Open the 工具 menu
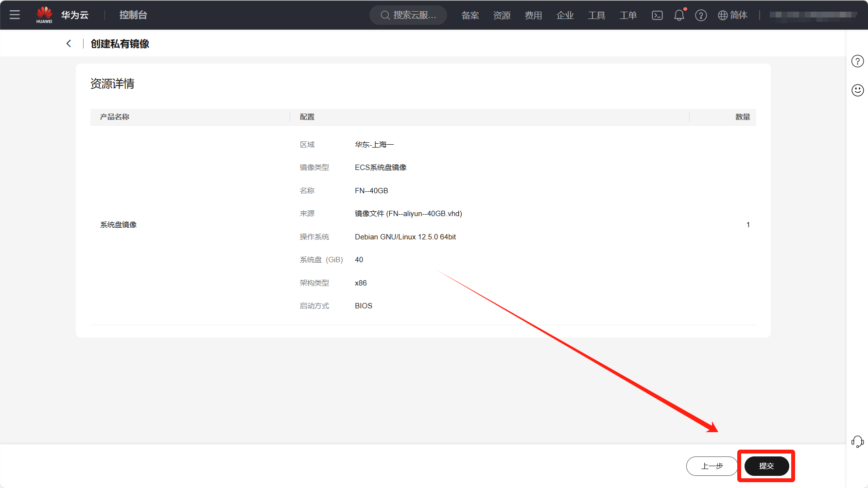This screenshot has width=868, height=488. pos(596,16)
